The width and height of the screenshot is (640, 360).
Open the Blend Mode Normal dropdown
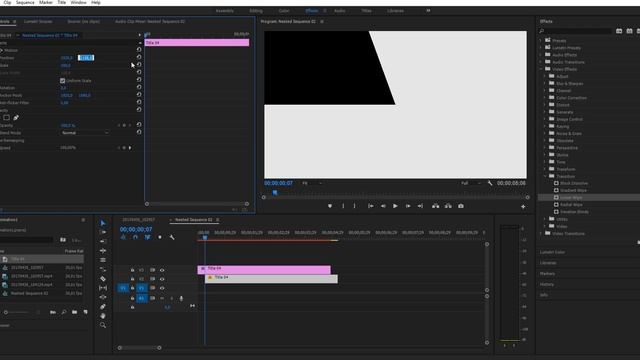coord(84,133)
